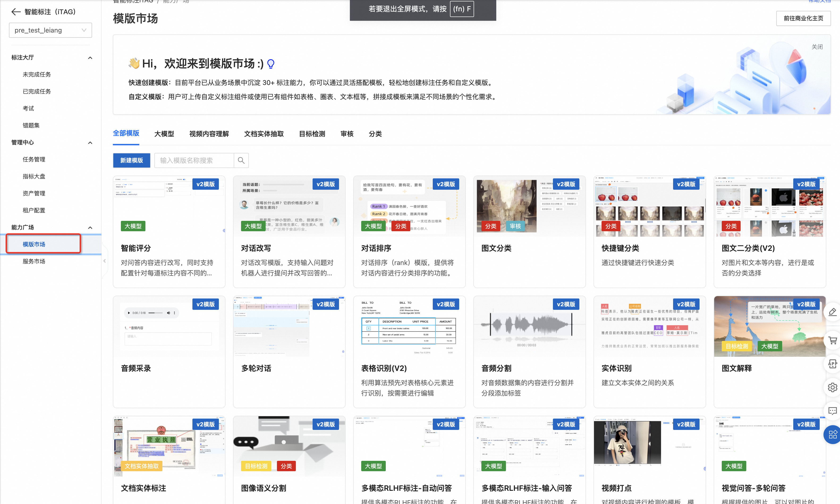Open 服务市场 in the sidebar

click(34, 261)
